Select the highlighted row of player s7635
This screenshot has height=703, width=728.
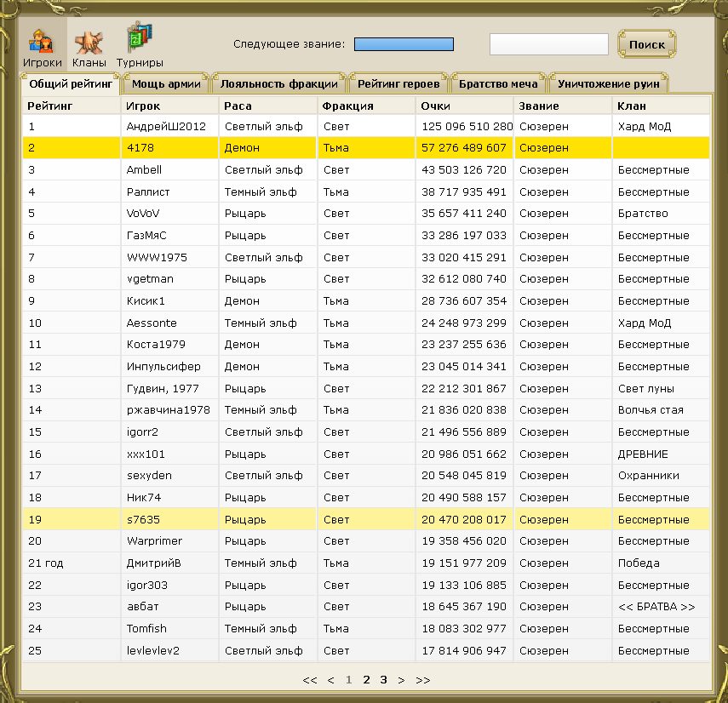click(x=366, y=519)
